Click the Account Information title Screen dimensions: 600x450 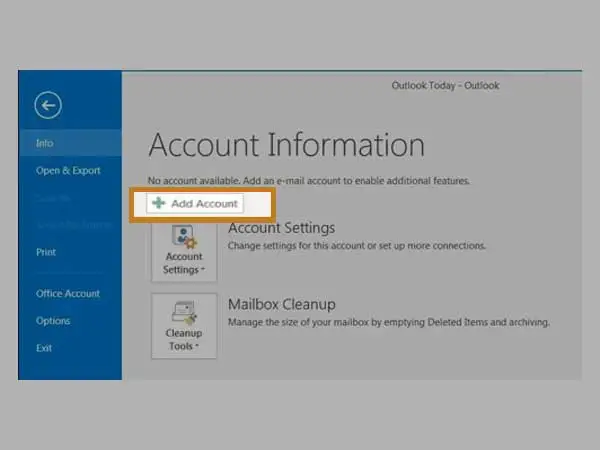pyautogui.click(x=287, y=145)
